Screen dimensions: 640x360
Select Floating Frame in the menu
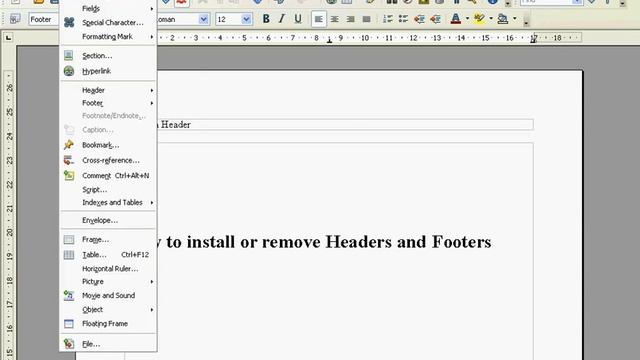click(108, 324)
